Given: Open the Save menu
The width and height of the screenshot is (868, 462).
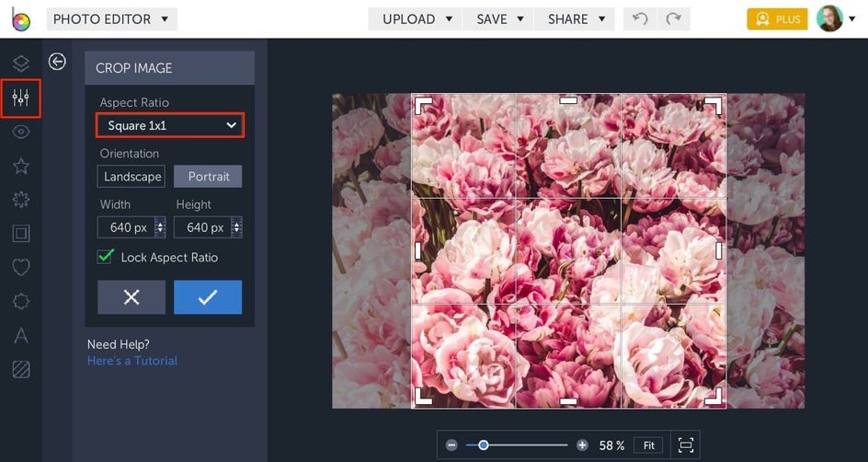Looking at the screenshot, I should click(x=497, y=18).
